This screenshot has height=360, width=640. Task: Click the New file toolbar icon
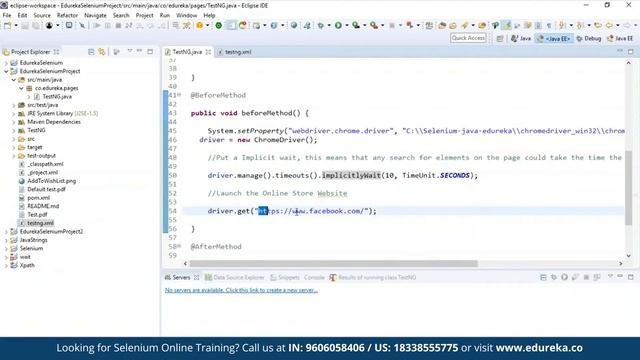click(8, 26)
